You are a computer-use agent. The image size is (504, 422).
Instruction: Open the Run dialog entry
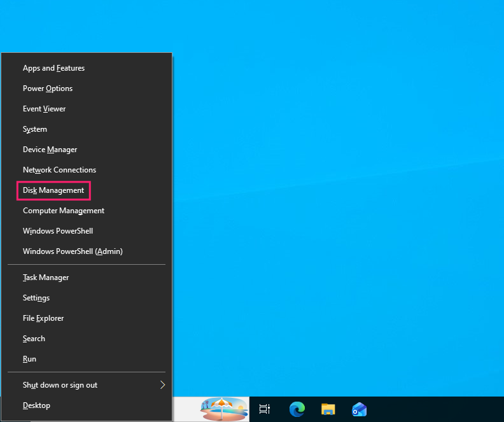pyautogui.click(x=87, y=359)
